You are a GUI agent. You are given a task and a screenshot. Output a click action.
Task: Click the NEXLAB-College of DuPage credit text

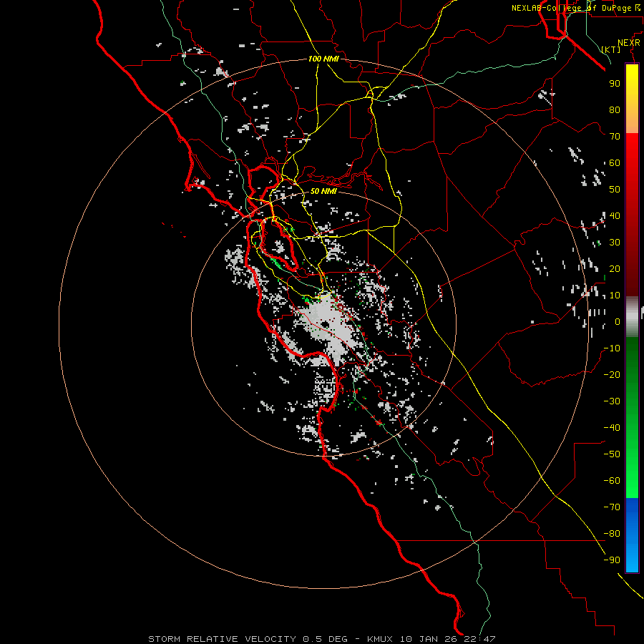point(575,8)
